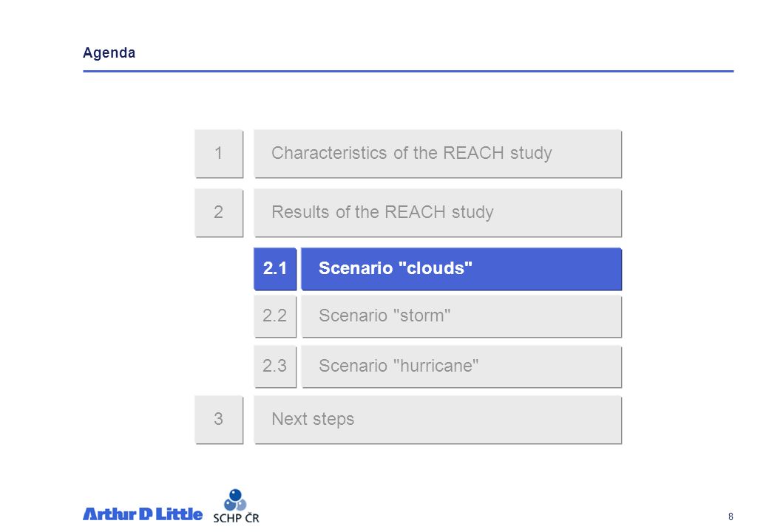769x532 pixels.
Task: Click the Agenda slide title
Action: click(109, 53)
